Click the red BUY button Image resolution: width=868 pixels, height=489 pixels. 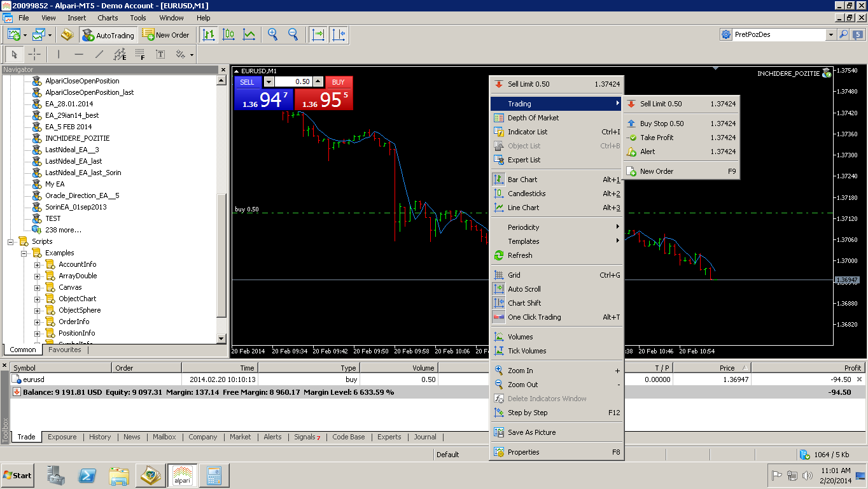tap(339, 81)
